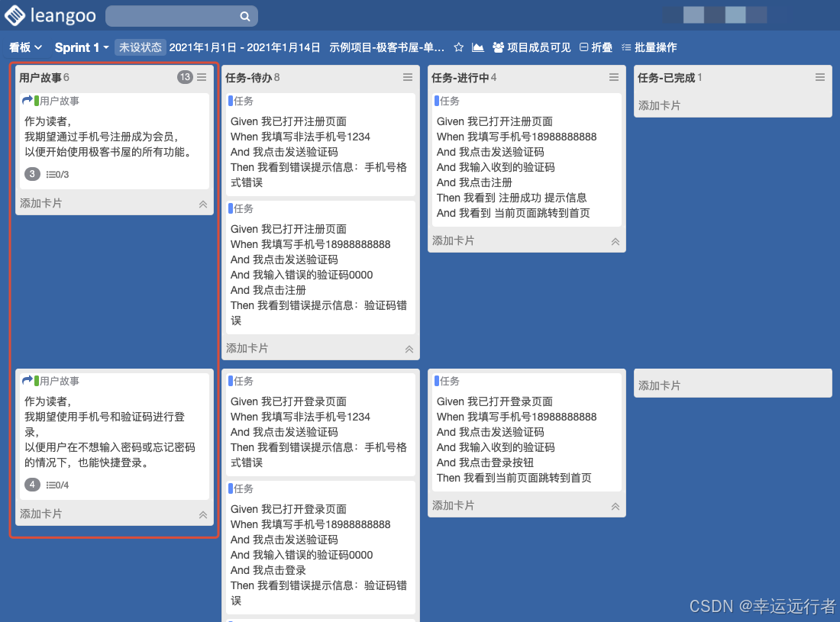Click blue label on 非法手机号1234 注册 task

pyautogui.click(x=231, y=101)
